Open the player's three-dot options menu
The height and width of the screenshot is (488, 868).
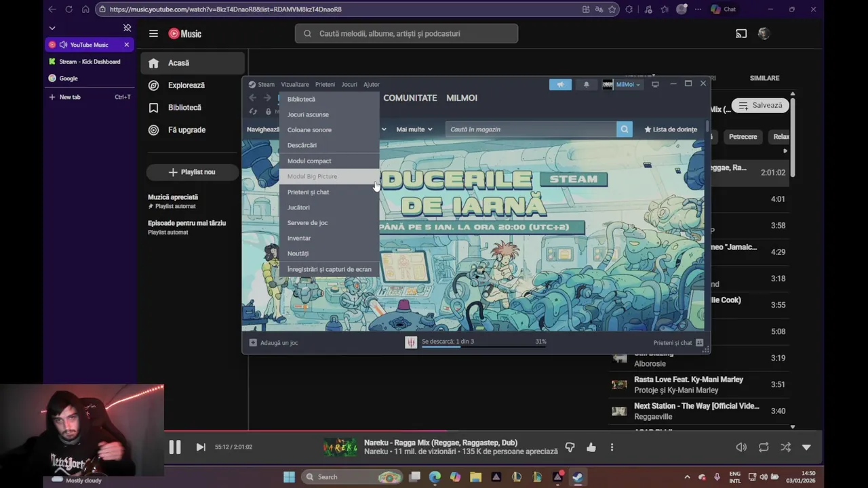pyautogui.click(x=612, y=447)
